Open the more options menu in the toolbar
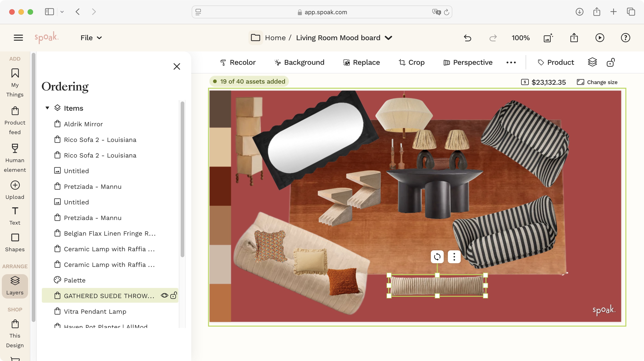Screen dimensions: 644x361 coord(511,62)
